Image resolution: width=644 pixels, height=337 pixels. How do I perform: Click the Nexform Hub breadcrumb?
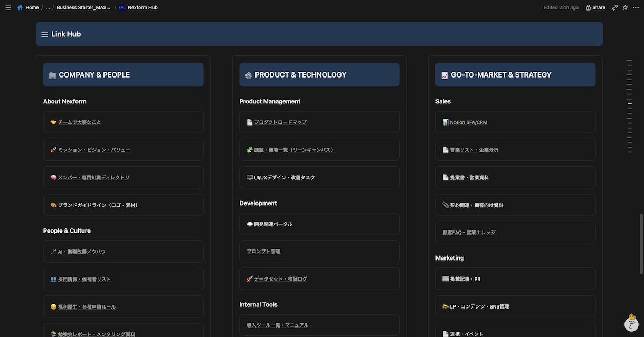tap(138, 7)
